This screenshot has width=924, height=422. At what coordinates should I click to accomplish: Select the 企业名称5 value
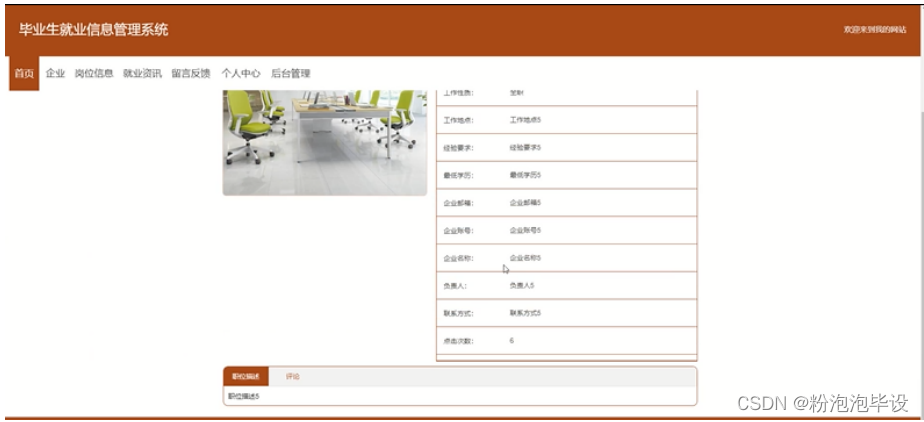tap(525, 258)
